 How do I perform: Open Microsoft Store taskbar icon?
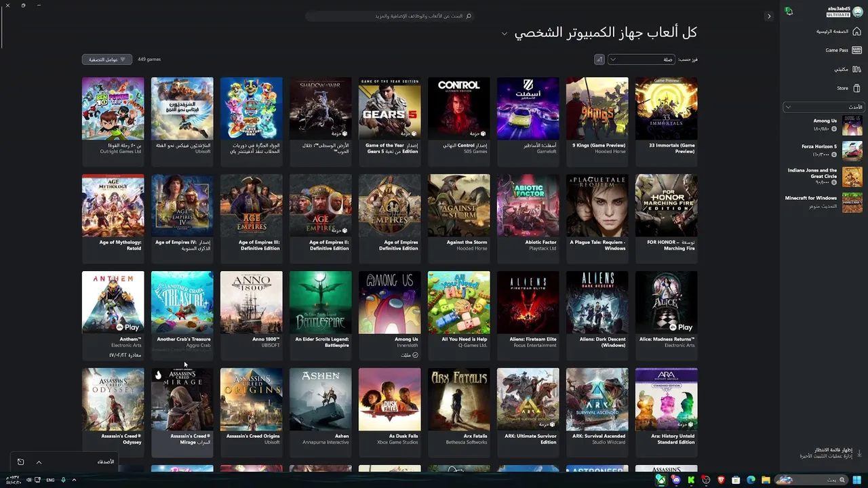(736, 480)
